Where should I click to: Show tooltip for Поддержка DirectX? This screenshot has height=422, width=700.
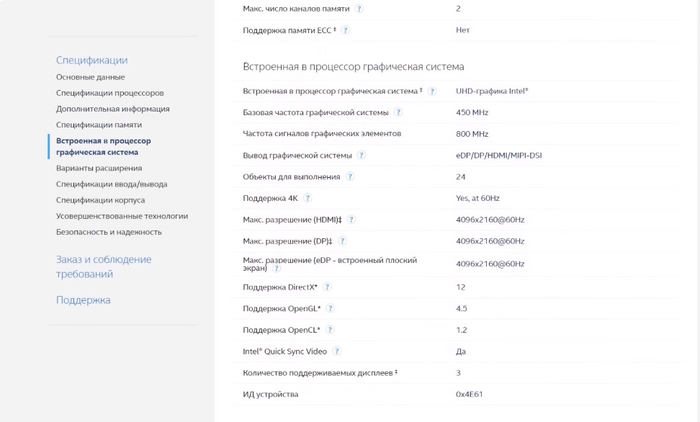(x=327, y=287)
